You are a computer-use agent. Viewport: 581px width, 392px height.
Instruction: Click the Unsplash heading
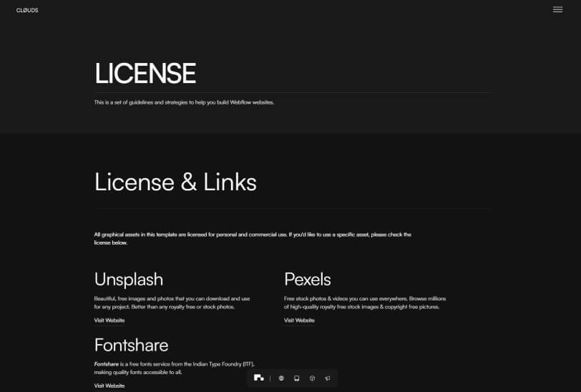129,280
